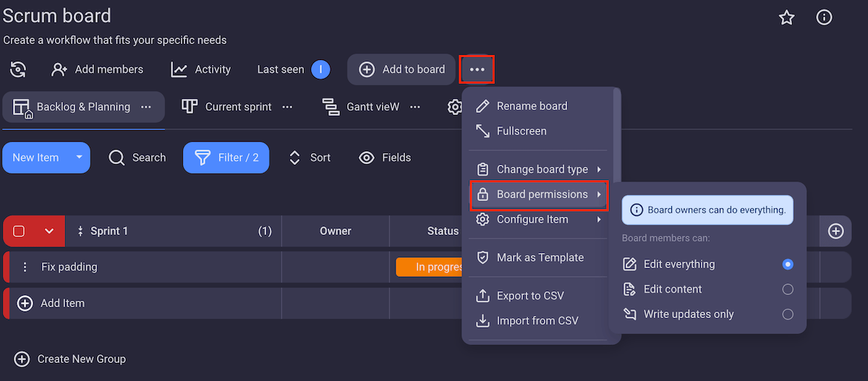Screen dimensions: 868x381
Task: Select the Edit everything radio option
Action: point(788,265)
